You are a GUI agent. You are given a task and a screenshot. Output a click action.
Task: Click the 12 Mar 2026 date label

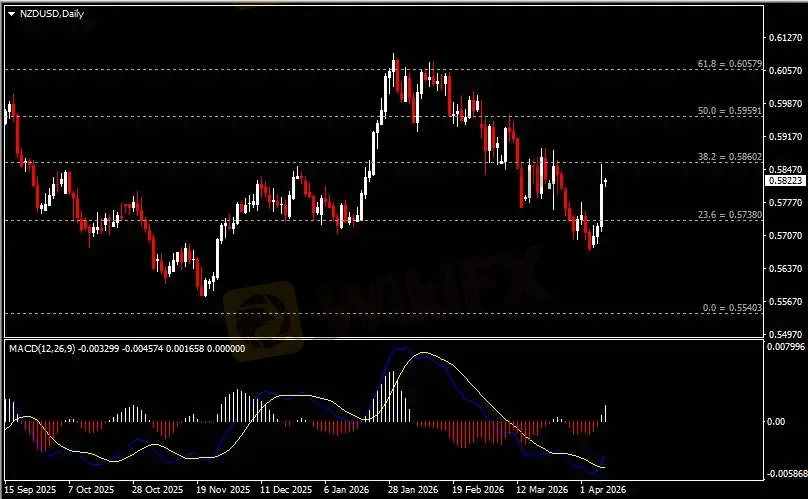coord(542,489)
